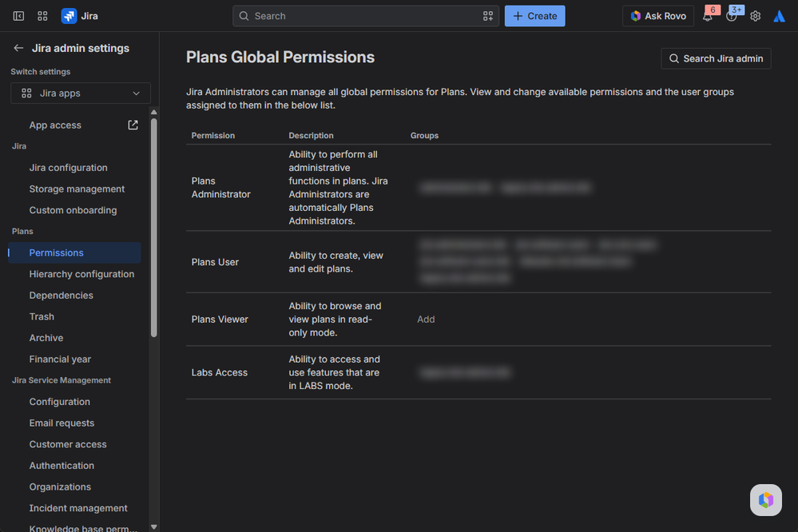
Task: Select Permissions under Plans
Action: [74, 252]
